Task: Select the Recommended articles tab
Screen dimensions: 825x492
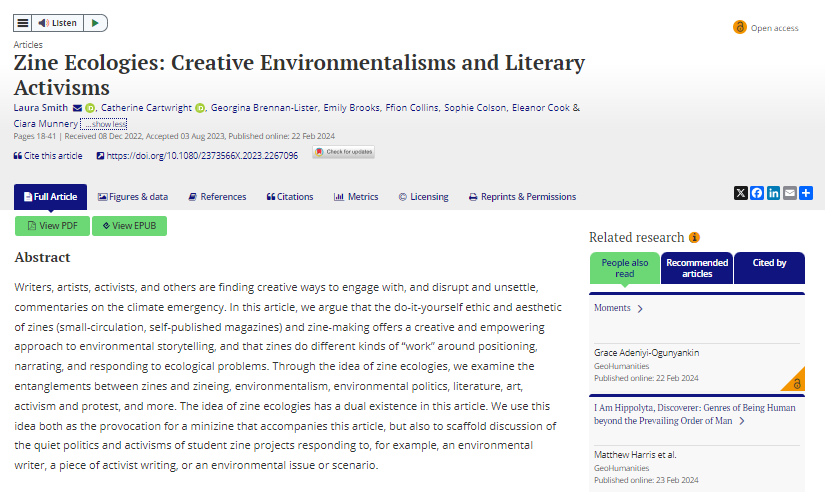Action: [697, 268]
